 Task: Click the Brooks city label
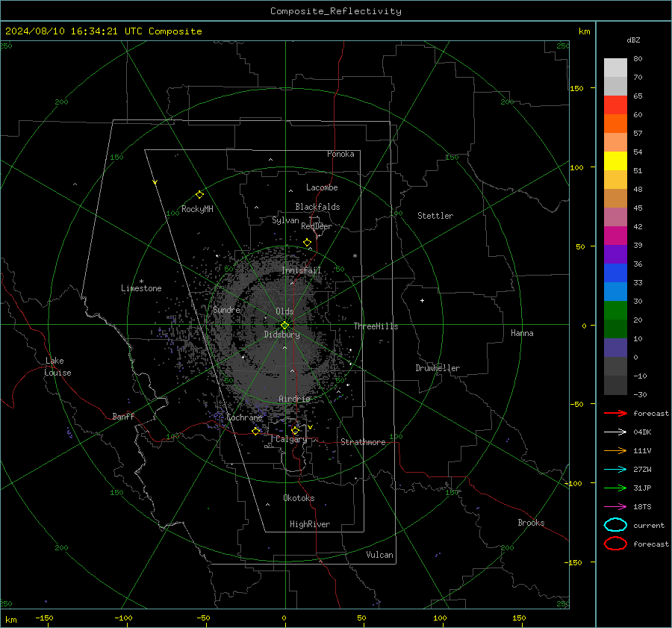(x=531, y=523)
